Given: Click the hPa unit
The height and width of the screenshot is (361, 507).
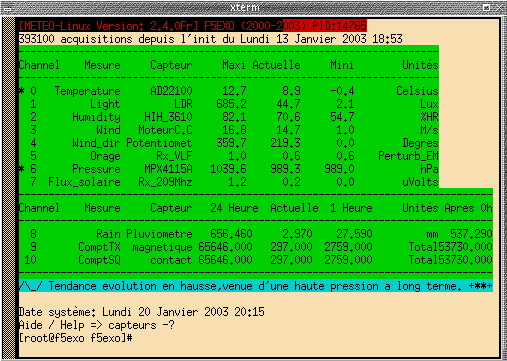Looking at the screenshot, I should (429, 169).
